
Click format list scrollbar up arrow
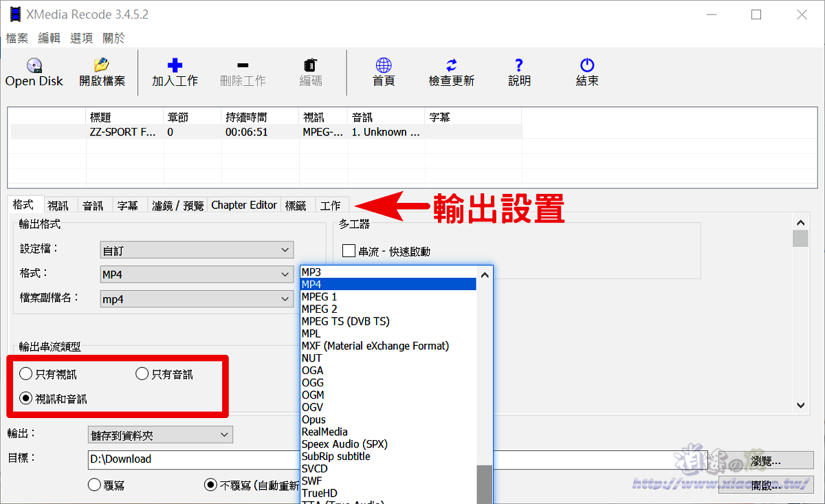[x=485, y=274]
